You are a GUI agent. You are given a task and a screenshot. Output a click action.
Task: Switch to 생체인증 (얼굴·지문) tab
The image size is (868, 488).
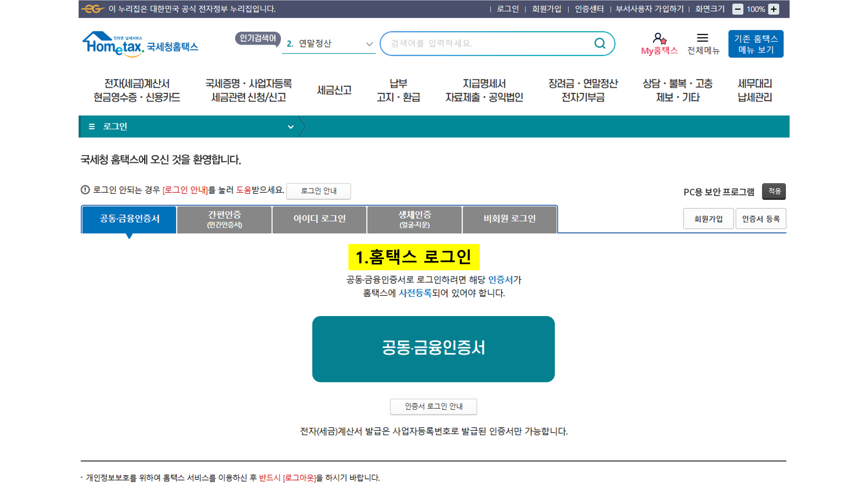[414, 219]
